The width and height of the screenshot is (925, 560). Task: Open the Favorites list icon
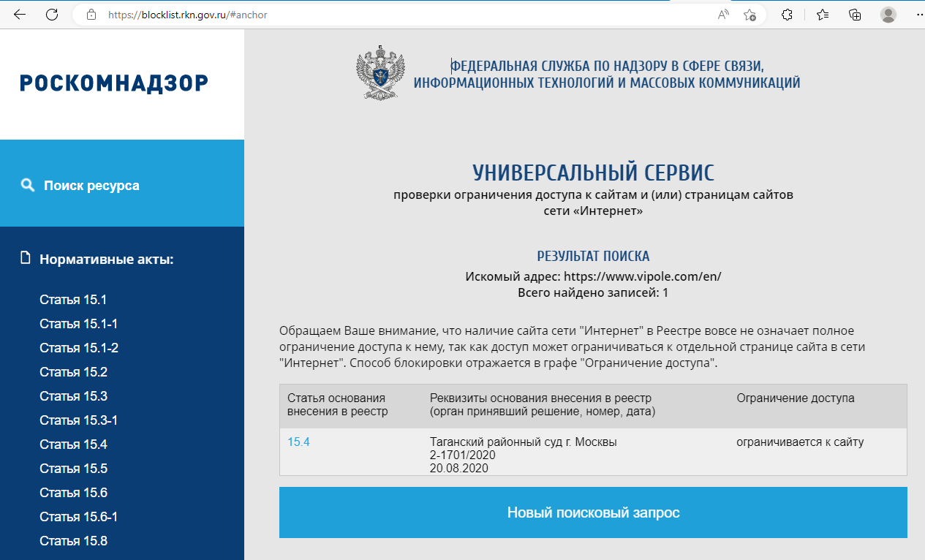click(823, 14)
